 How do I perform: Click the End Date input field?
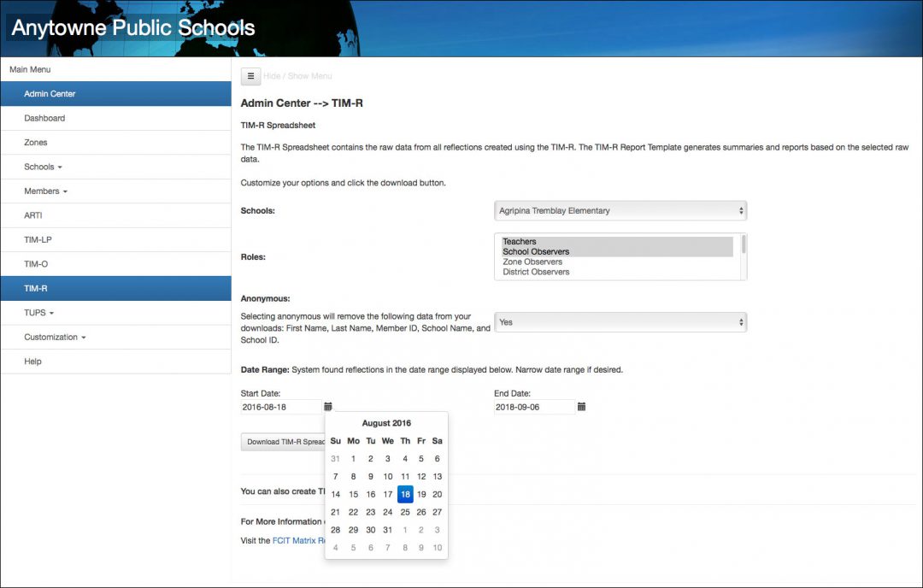point(533,407)
